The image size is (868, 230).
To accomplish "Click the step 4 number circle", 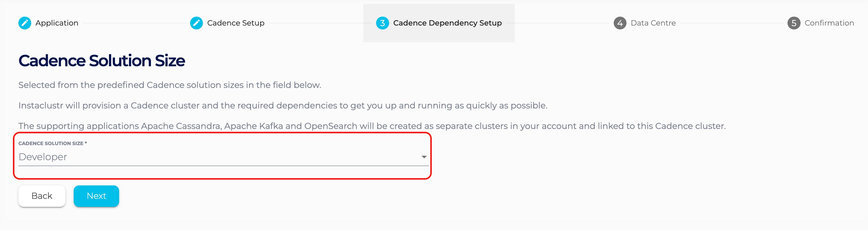I will 620,23.
